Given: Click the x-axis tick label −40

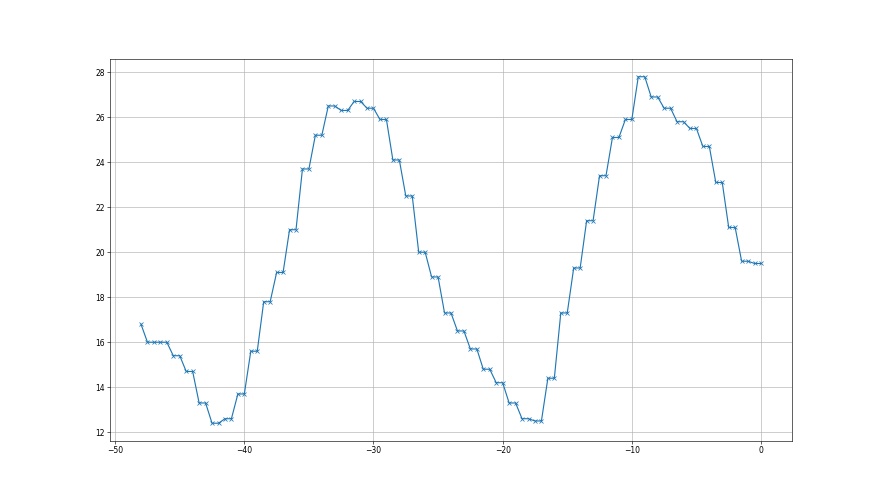Looking at the screenshot, I should pyautogui.click(x=243, y=450).
